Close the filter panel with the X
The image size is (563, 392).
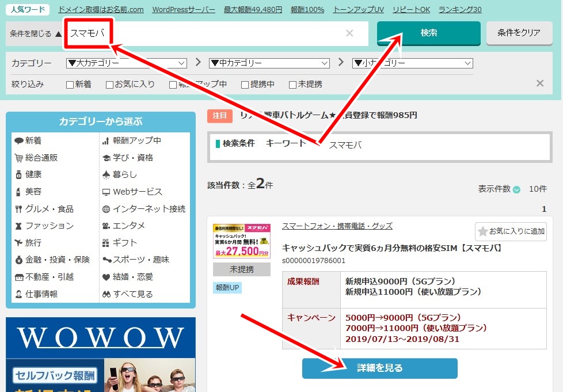[539, 83]
